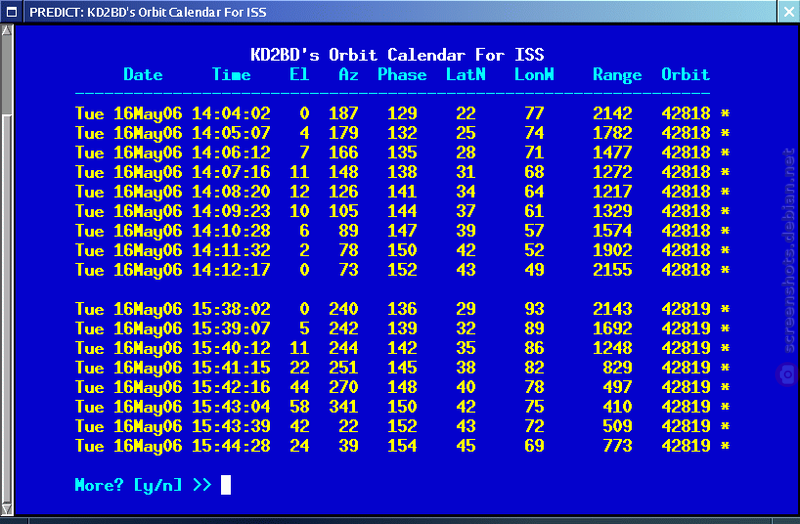Click time value 15:44:28
The image size is (800, 524).
pyautogui.click(x=231, y=446)
